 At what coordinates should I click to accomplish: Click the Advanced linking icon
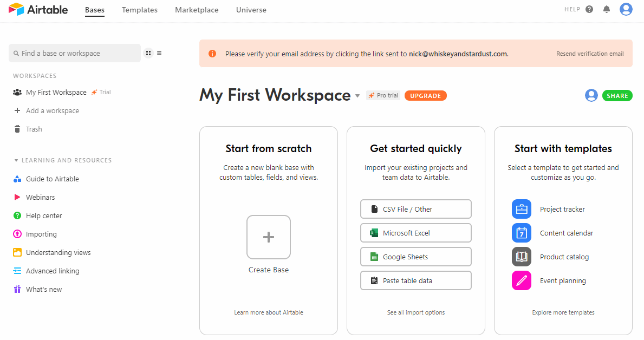pyautogui.click(x=17, y=271)
